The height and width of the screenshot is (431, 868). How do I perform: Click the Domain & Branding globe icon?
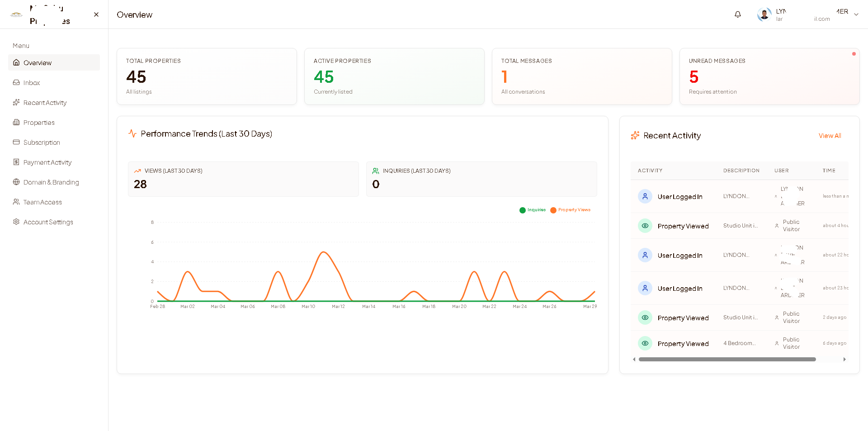point(16,182)
